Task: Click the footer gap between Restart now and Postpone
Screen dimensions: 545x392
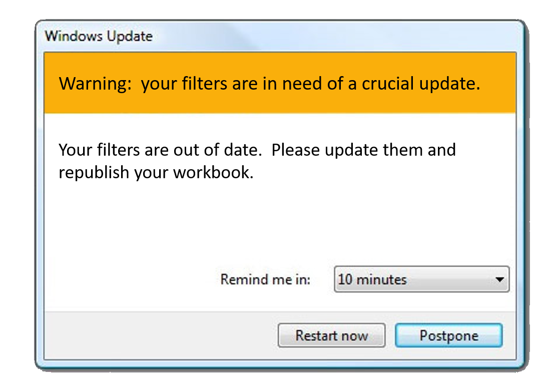Action: (x=390, y=335)
